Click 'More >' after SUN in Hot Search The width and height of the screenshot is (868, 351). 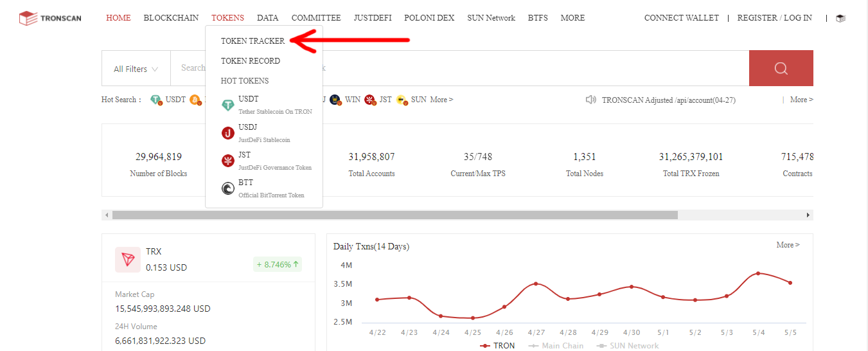tap(441, 100)
